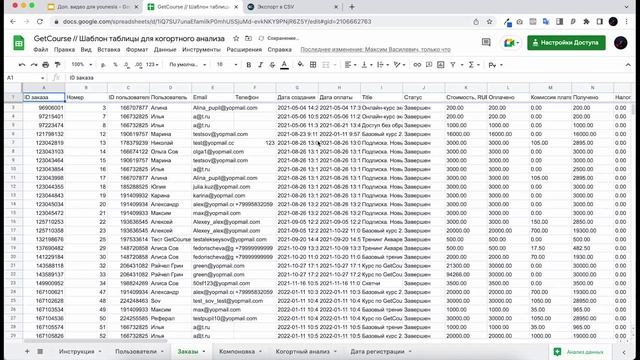
Task: Open the Анализ данных explore button
Action: click(579, 352)
